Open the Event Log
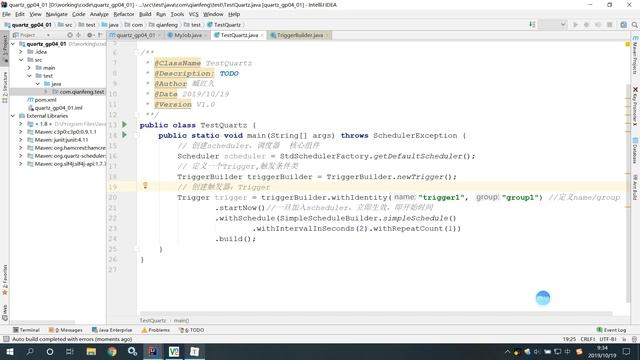Screen dimensions: 640x360 click(x=611, y=330)
